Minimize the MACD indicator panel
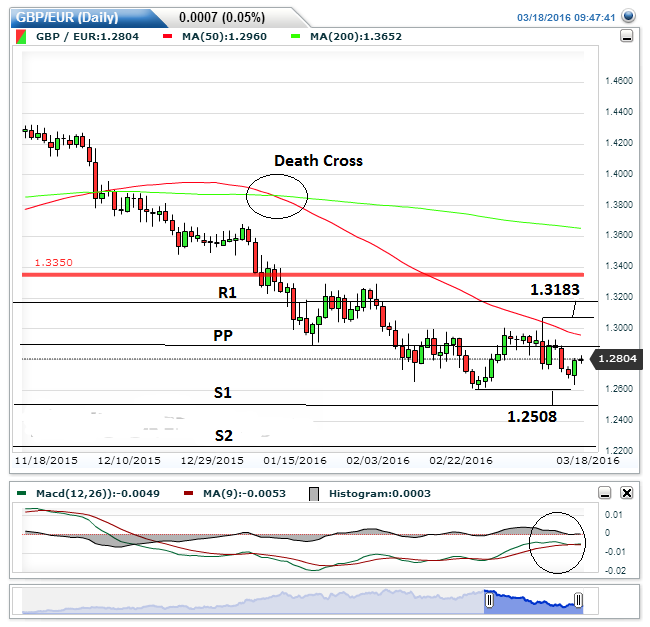This screenshot has width=650, height=627. (x=605, y=493)
